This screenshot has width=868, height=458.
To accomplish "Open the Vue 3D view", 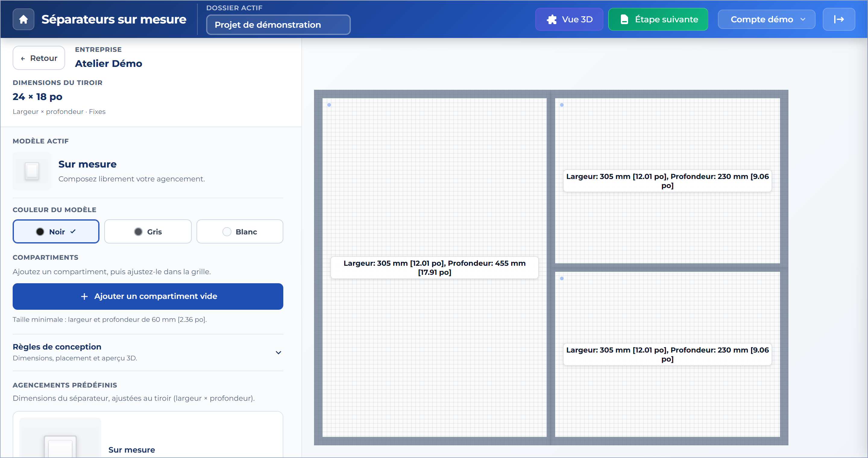I will [x=569, y=19].
